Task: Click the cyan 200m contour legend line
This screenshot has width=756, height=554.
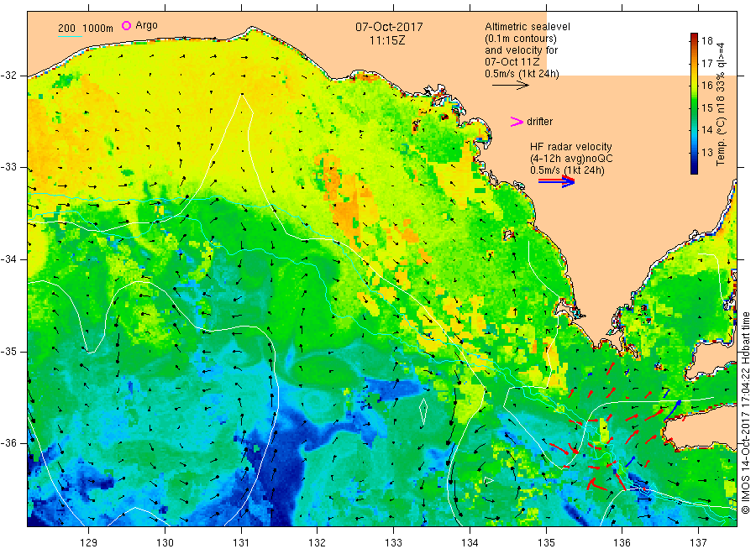Action: click(x=70, y=36)
